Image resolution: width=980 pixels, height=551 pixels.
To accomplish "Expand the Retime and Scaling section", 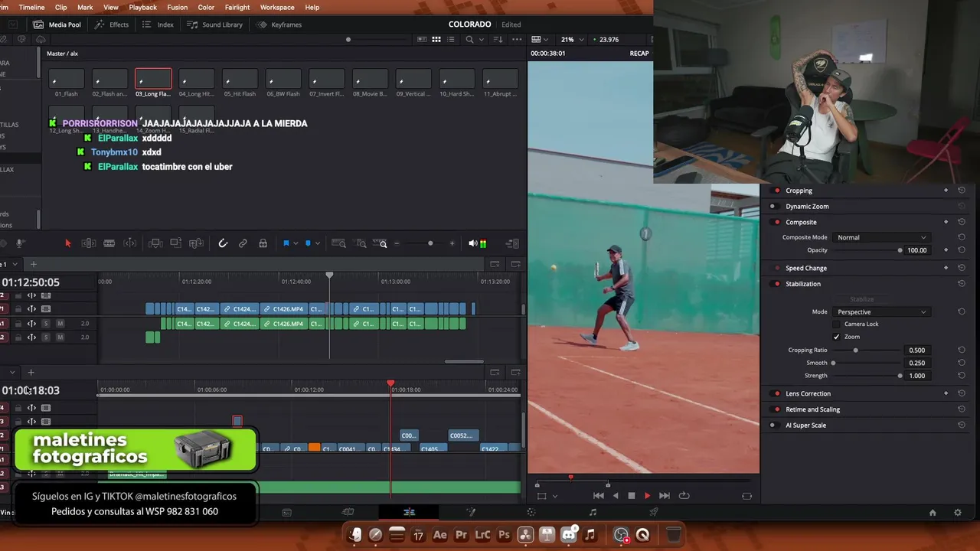I will (x=812, y=409).
